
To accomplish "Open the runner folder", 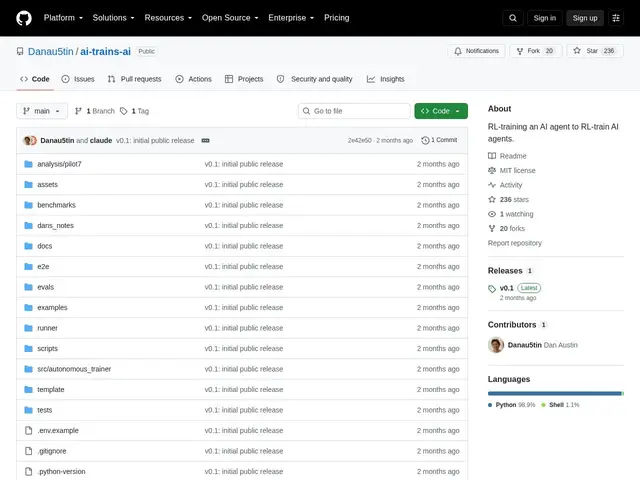I will click(x=47, y=328).
